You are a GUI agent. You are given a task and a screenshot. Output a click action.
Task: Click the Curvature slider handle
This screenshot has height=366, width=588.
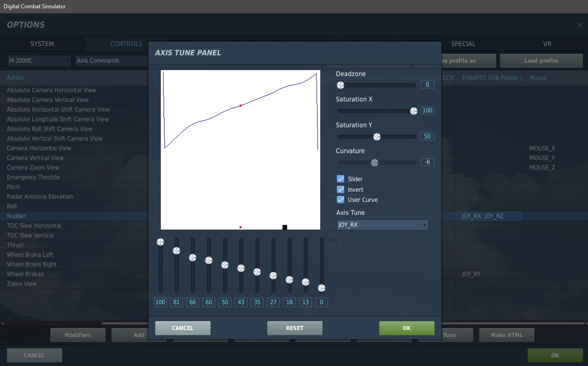click(x=375, y=163)
